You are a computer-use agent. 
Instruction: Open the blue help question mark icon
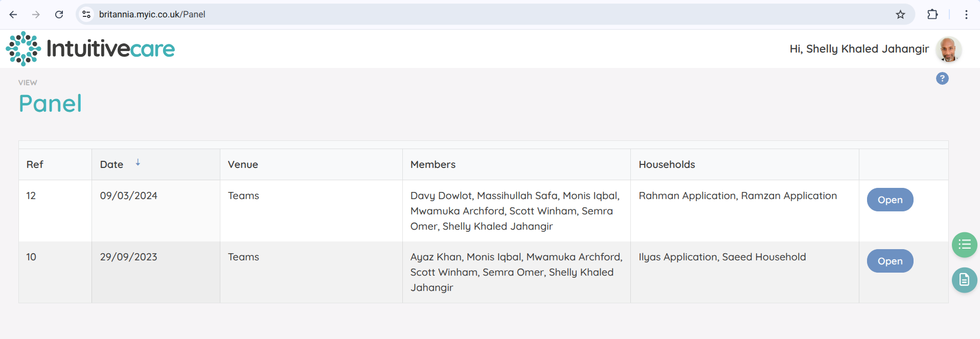pos(942,79)
